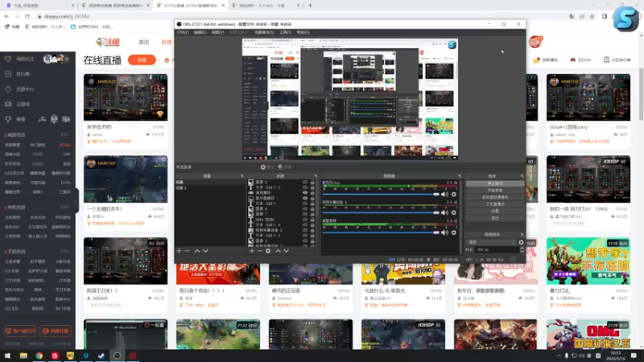Toggle visibility eye of 图像 7 source
The height and width of the screenshot is (362, 644).
point(305,214)
